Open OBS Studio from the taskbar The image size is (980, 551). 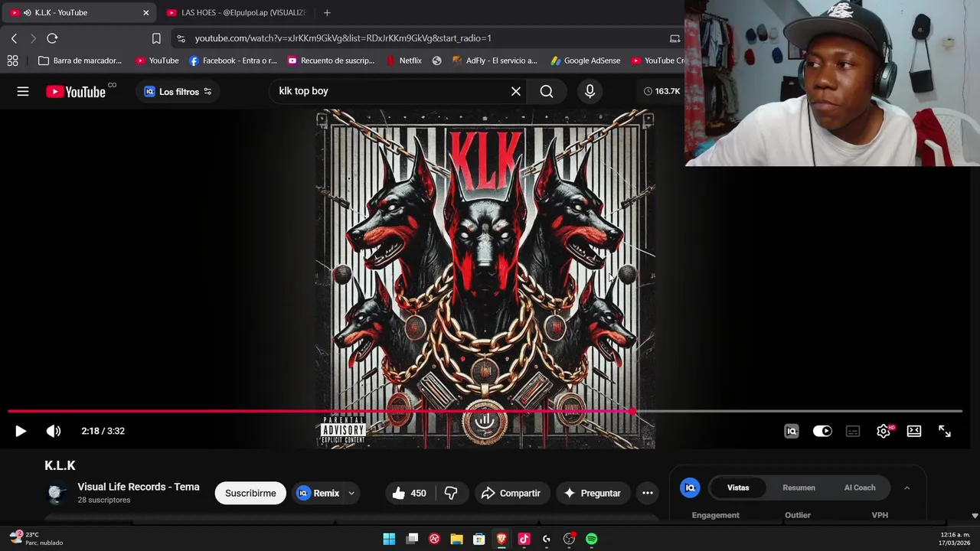tap(569, 539)
